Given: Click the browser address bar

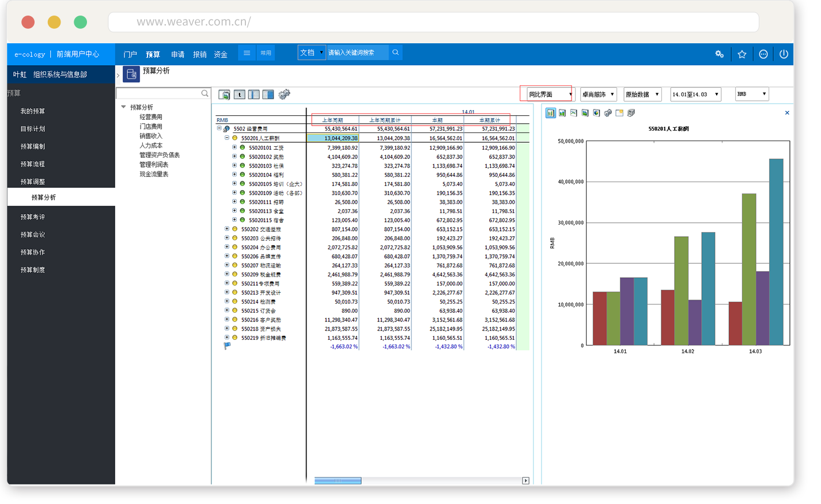Looking at the screenshot, I should 433,22.
